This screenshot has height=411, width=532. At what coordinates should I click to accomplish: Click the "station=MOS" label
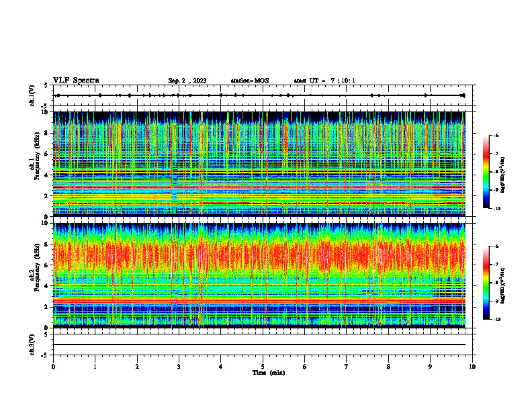coord(250,81)
